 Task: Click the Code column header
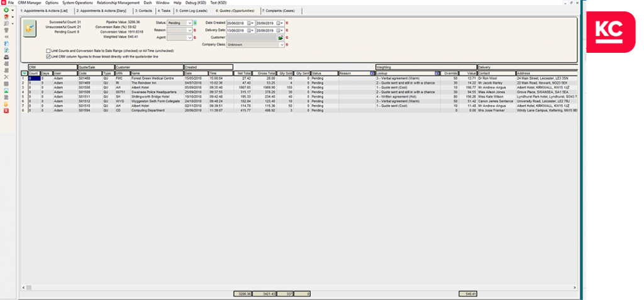(90, 73)
